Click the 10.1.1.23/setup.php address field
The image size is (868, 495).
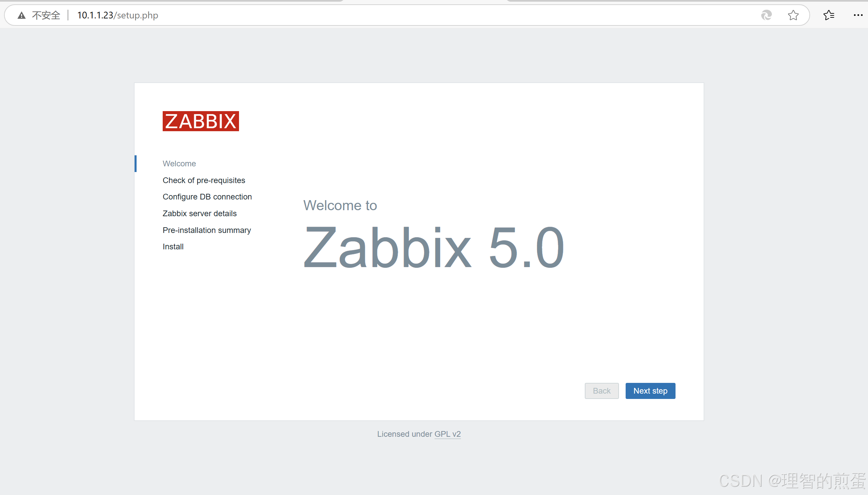tap(117, 15)
